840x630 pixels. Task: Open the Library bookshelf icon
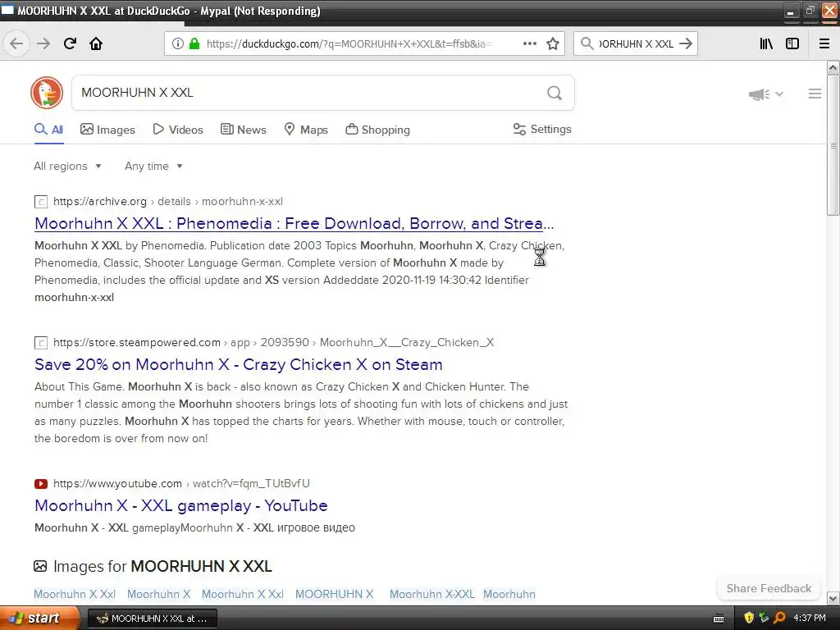tap(766, 43)
